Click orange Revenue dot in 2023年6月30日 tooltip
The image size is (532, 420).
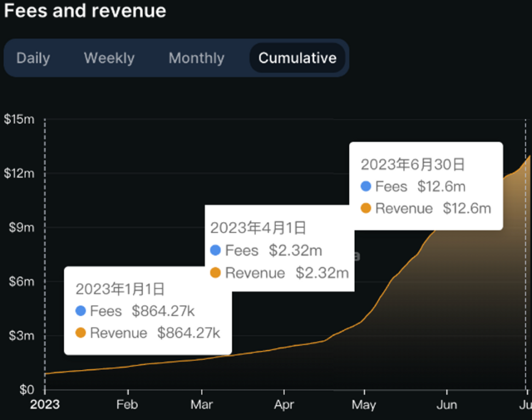tap(366, 208)
